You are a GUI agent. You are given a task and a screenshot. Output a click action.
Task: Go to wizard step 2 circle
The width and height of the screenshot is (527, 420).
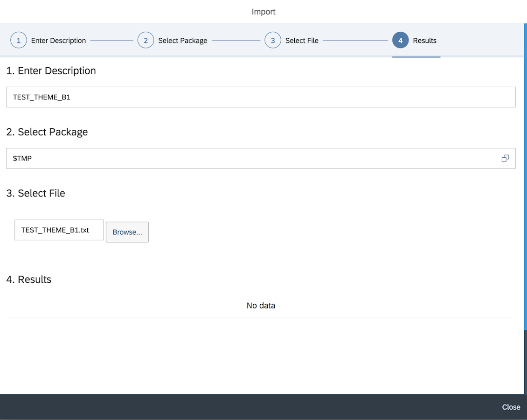point(146,40)
